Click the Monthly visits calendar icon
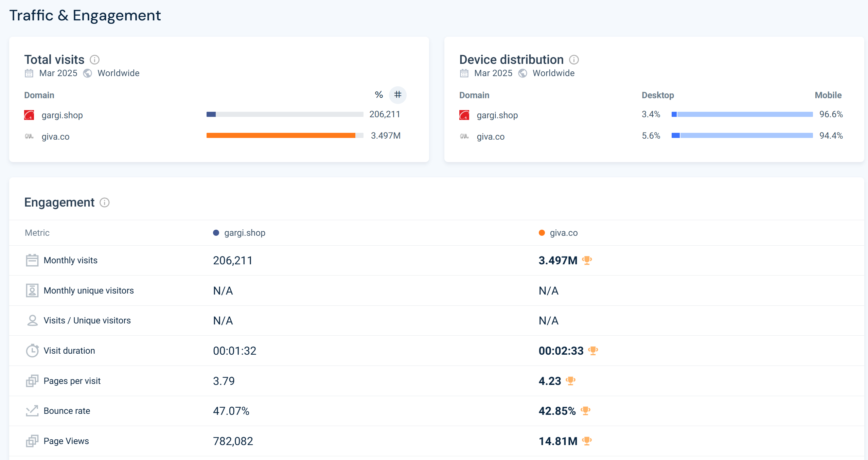The height and width of the screenshot is (460, 868). 32,260
